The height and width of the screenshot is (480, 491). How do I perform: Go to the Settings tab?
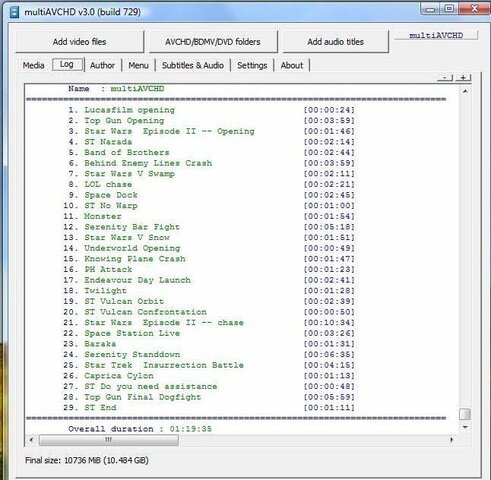(x=252, y=65)
